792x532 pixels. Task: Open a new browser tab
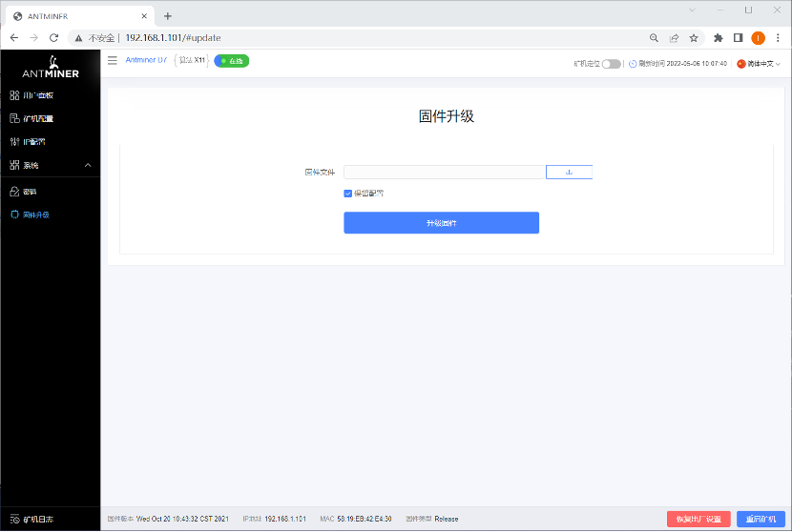coord(168,16)
